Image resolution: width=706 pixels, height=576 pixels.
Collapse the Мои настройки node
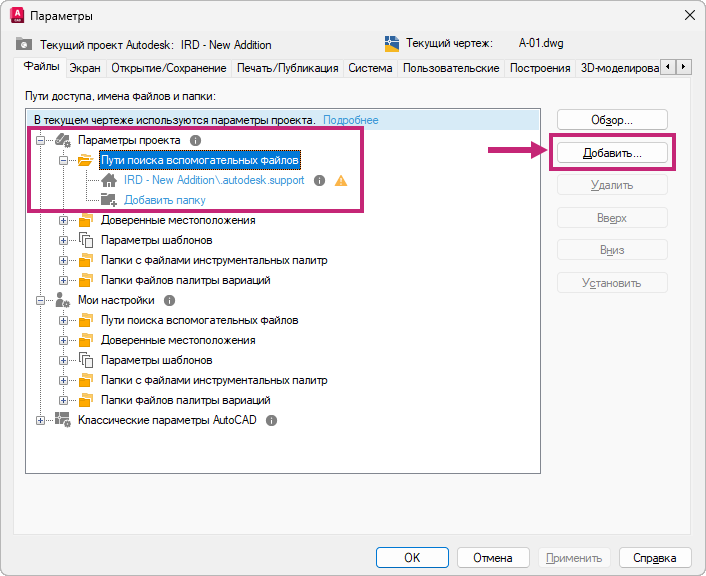(x=41, y=300)
